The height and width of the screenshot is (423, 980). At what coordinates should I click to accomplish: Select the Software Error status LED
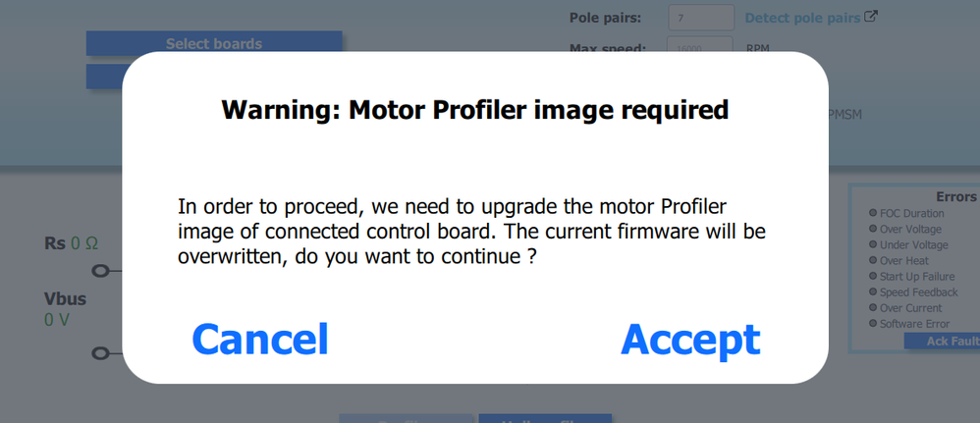pos(873,323)
